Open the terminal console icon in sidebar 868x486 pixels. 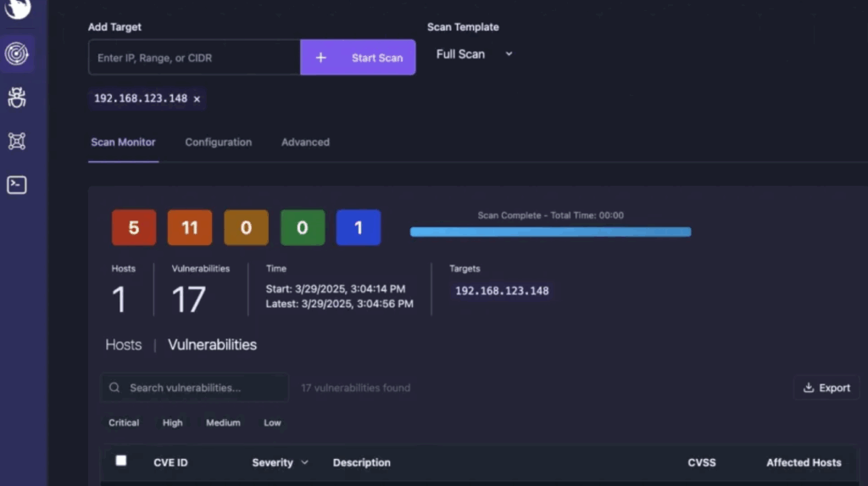[x=17, y=185]
